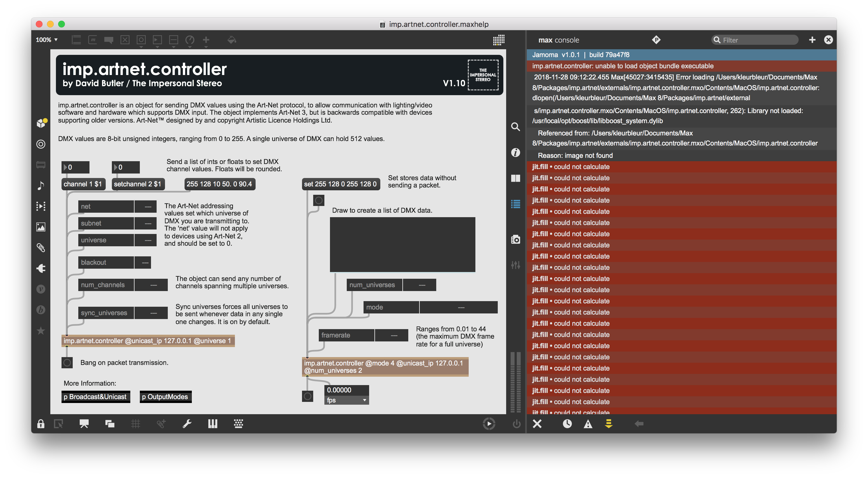Open the mixer sliders icon
This screenshot has width=868, height=478.
click(x=516, y=265)
